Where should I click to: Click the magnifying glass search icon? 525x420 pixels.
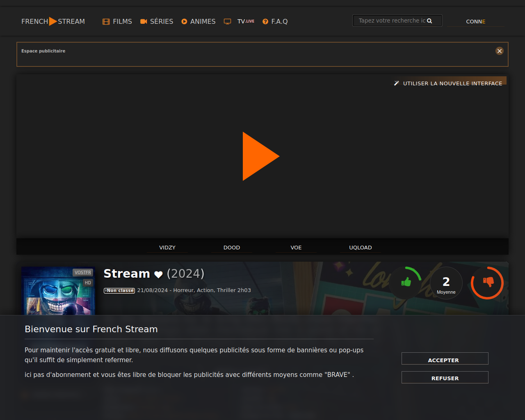click(x=429, y=21)
